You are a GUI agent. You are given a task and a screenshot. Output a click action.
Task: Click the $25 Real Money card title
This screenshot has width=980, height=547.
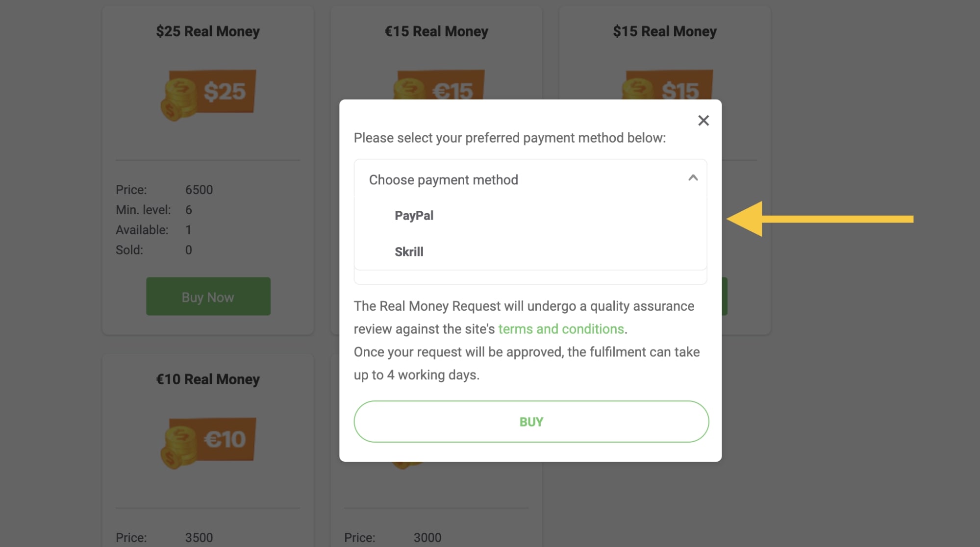[208, 31]
